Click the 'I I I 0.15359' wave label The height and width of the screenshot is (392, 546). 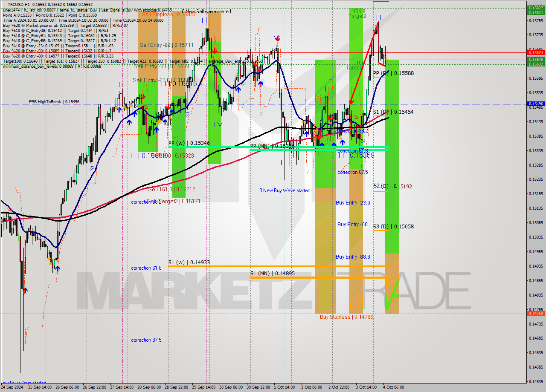(356, 156)
